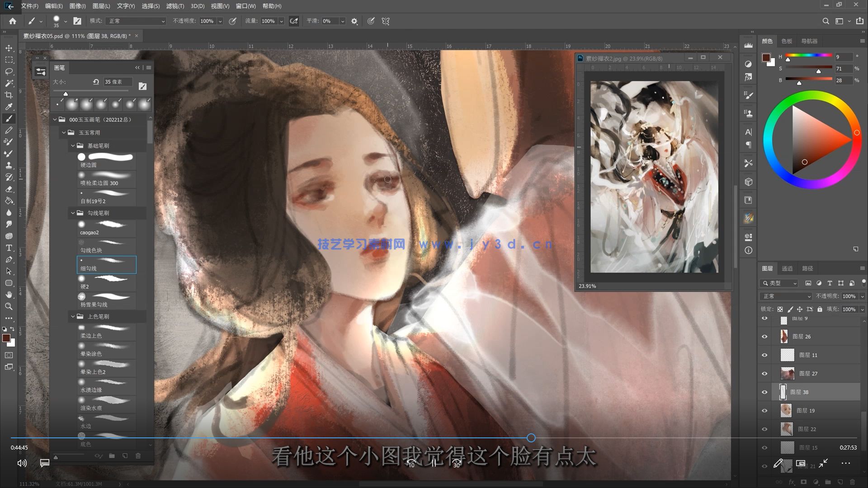Viewport: 868px width, 488px height.
Task: Select the Eyedropper tool
Action: coord(9,107)
